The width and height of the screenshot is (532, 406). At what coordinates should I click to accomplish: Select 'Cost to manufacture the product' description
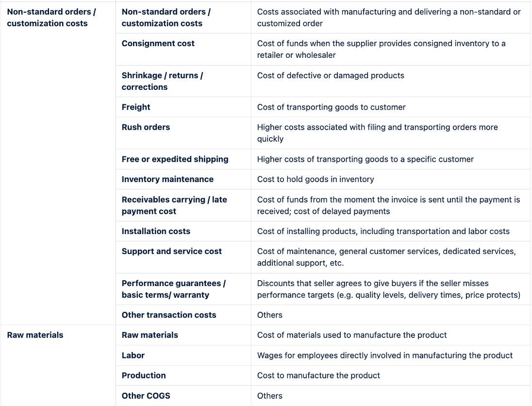(318, 375)
